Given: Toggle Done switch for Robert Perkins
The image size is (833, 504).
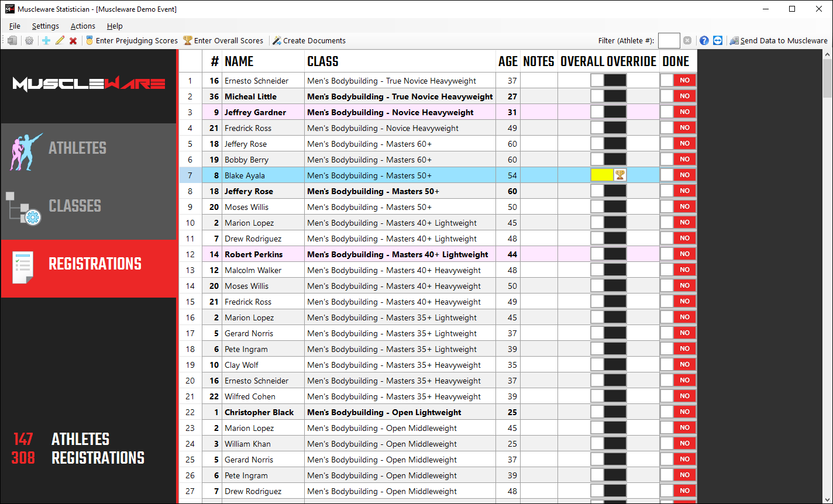Looking at the screenshot, I should pyautogui.click(x=678, y=254).
